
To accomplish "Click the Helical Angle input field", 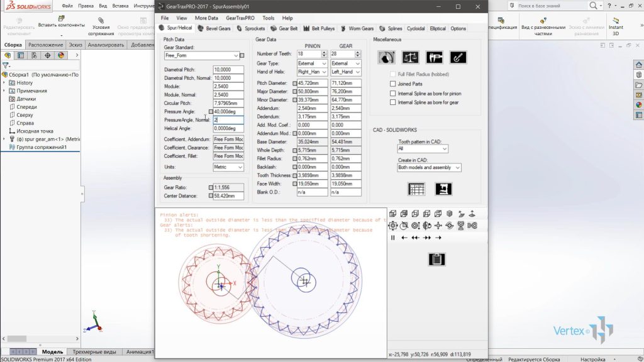I will point(228,128).
